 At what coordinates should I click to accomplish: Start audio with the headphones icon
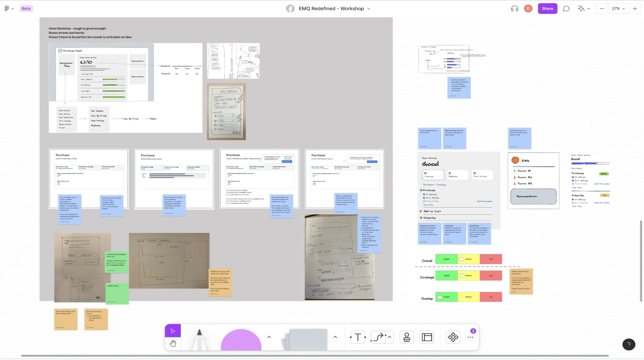click(514, 8)
